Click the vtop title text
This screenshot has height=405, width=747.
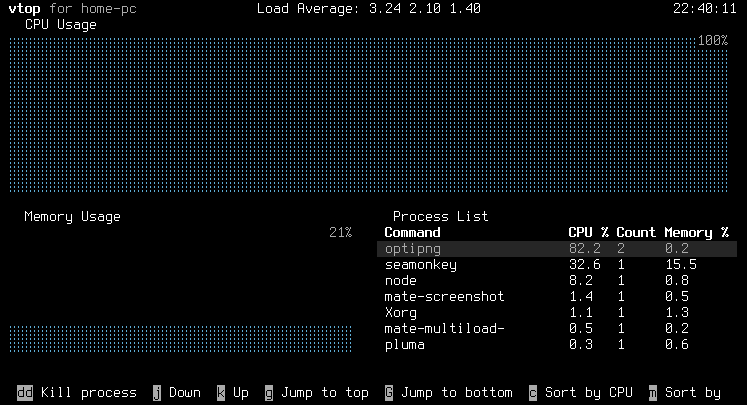25,9
